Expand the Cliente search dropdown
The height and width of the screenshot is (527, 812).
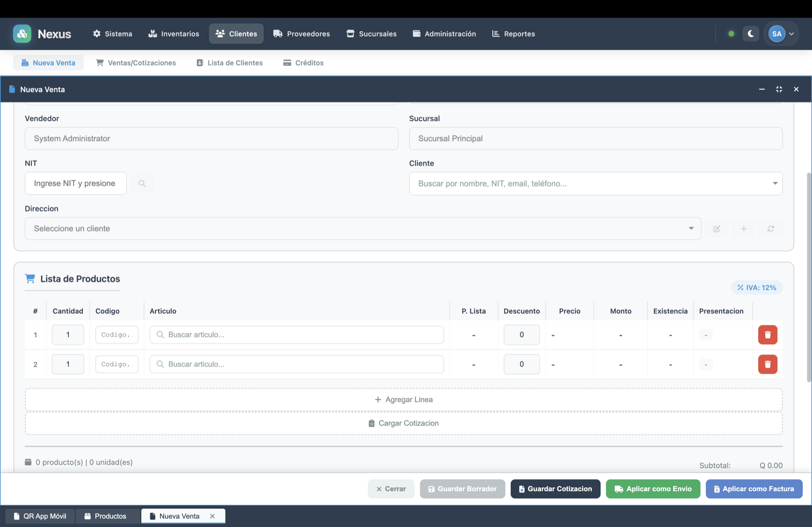point(774,184)
